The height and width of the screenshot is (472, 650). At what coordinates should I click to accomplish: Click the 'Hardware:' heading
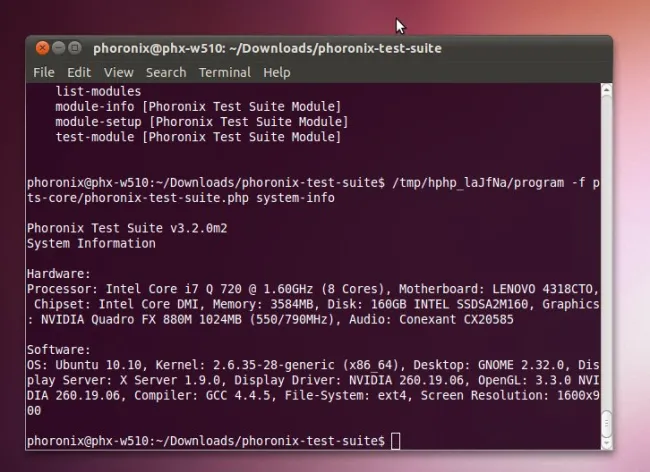[x=58, y=274]
